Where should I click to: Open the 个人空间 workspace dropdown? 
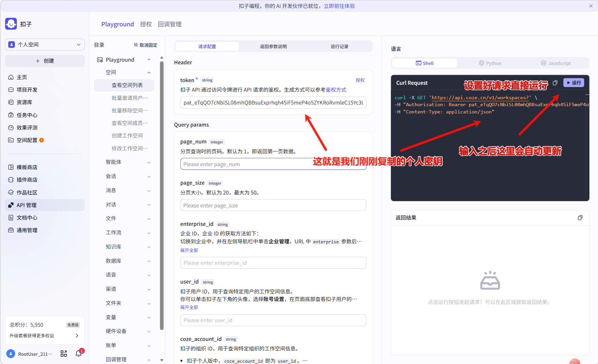coord(45,45)
